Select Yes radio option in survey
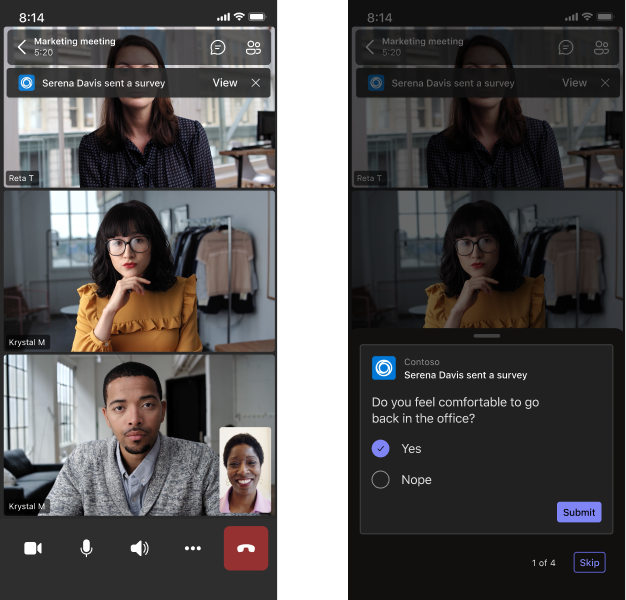Image resolution: width=626 pixels, height=600 pixels. pos(380,448)
